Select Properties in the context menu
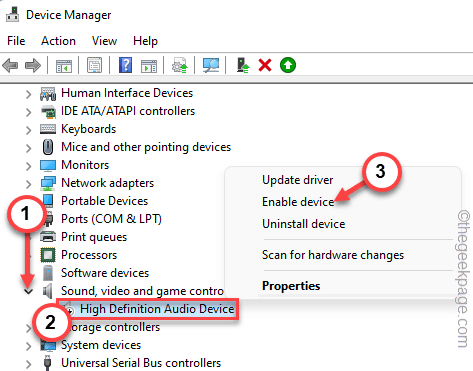 coord(291,286)
